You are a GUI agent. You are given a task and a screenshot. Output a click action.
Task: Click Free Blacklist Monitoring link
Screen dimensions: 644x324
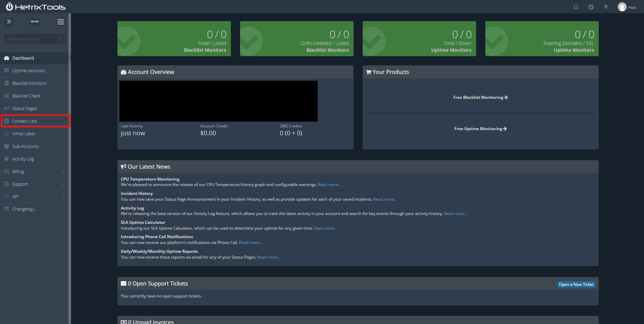[480, 97]
